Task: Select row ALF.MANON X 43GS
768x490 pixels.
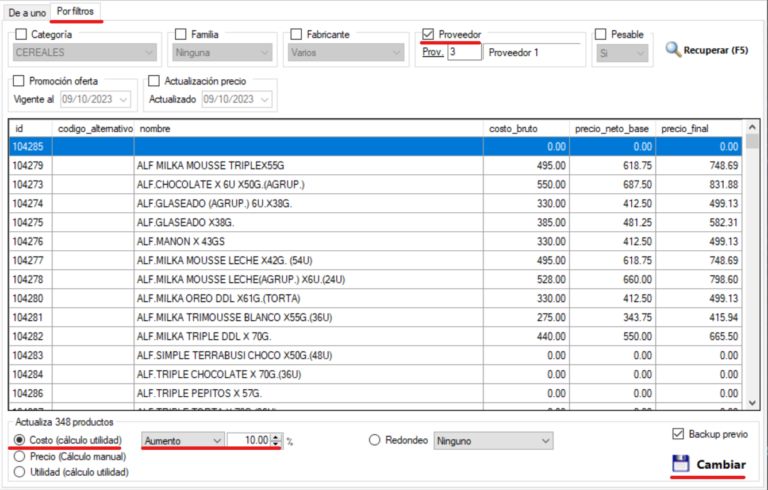Action: click(x=375, y=242)
